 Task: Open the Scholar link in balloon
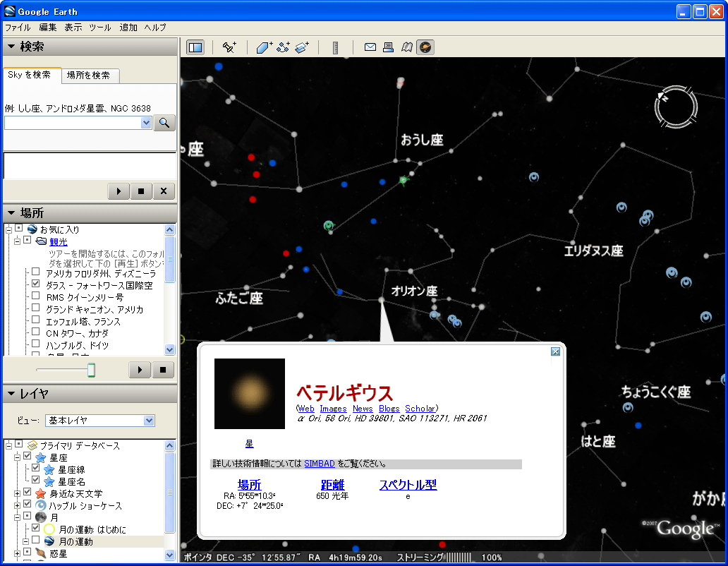tap(420, 409)
